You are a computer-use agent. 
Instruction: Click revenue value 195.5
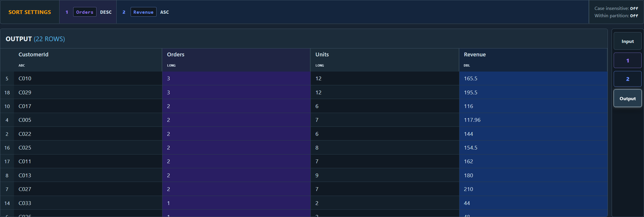(533, 92)
